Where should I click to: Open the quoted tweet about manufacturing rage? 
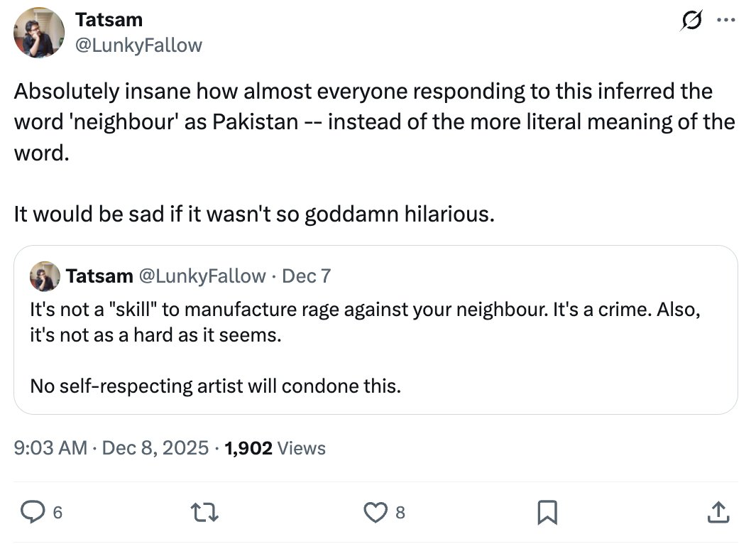pyautogui.click(x=375, y=348)
